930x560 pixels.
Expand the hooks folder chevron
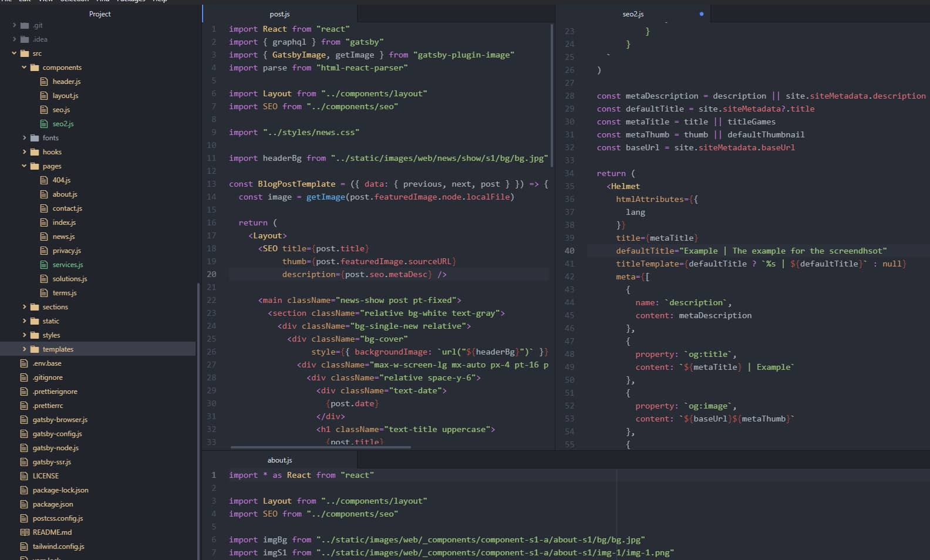[x=24, y=152]
